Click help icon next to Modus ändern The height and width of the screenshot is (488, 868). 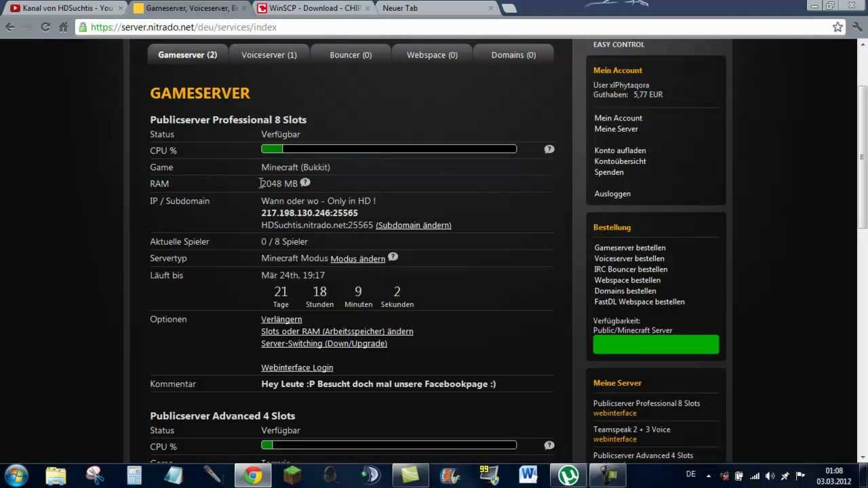[x=393, y=257]
